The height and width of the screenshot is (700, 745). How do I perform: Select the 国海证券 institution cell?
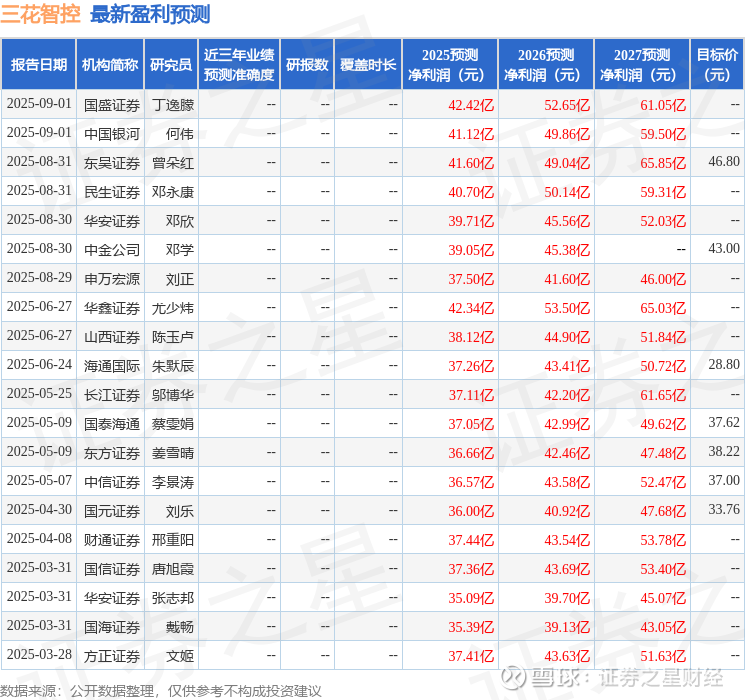pyautogui.click(x=112, y=627)
